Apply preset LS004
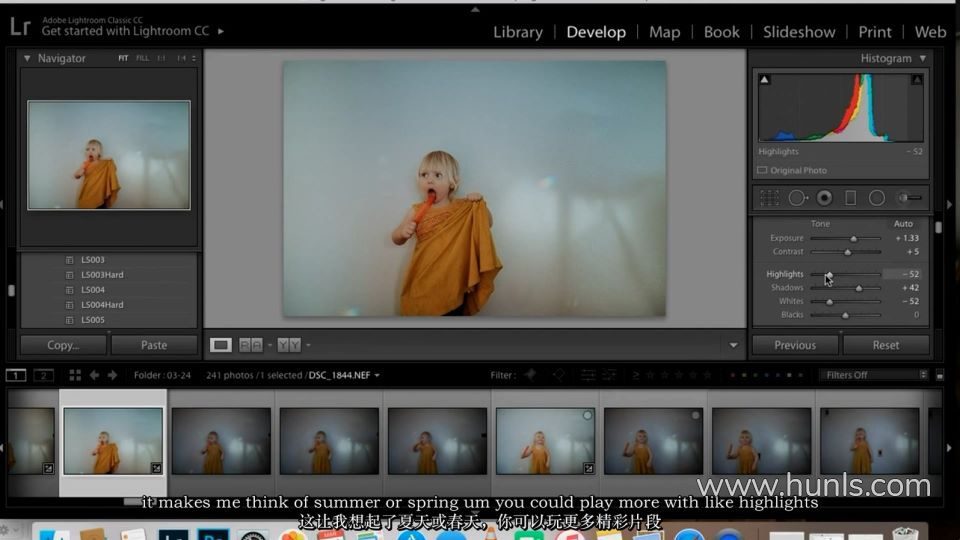This screenshot has width=960, height=540. (92, 290)
